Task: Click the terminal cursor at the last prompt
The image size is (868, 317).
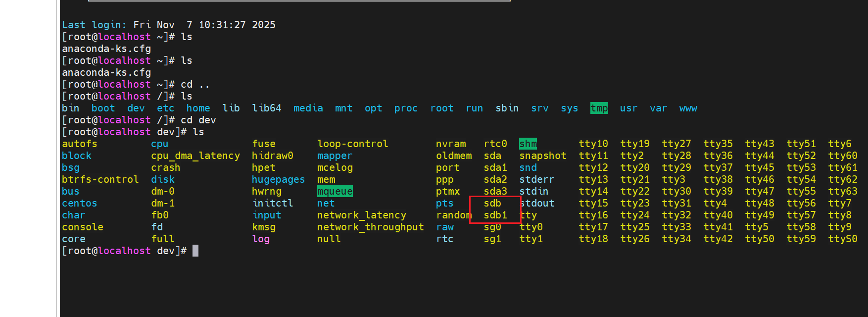Action: 195,251
